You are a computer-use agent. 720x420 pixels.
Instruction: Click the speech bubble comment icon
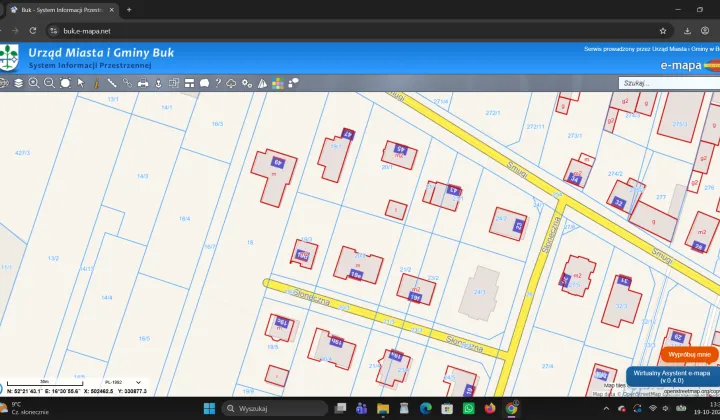tap(204, 83)
